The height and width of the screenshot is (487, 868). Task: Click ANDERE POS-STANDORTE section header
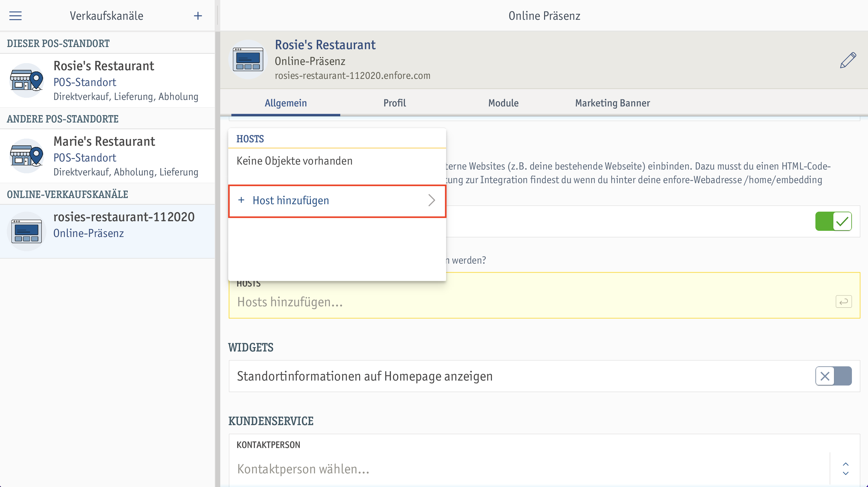[x=63, y=119]
